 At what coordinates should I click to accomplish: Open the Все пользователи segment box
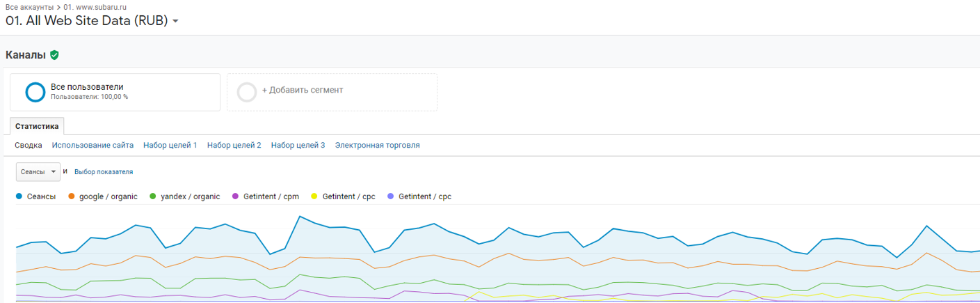(115, 92)
